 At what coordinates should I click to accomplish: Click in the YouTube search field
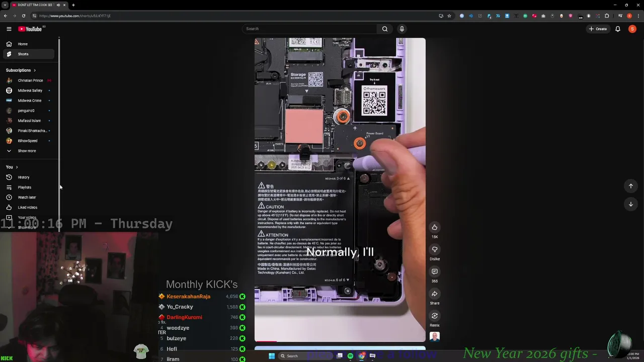309,29
